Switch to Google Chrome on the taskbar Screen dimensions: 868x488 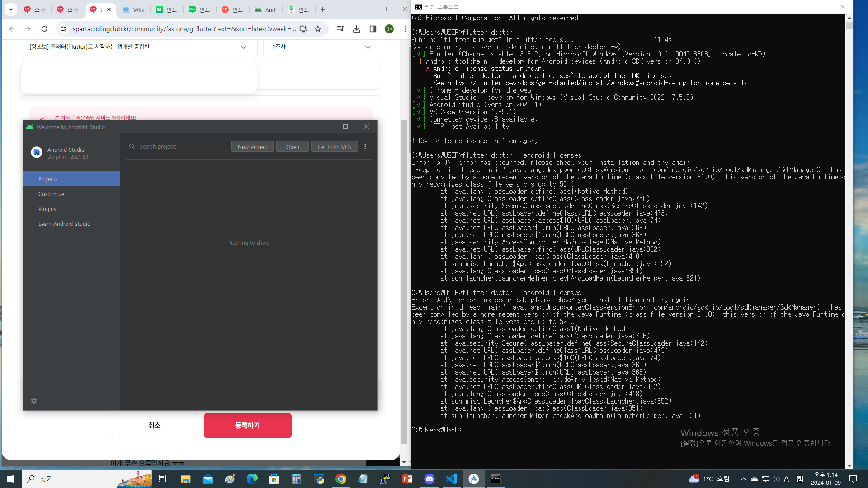[341, 479]
